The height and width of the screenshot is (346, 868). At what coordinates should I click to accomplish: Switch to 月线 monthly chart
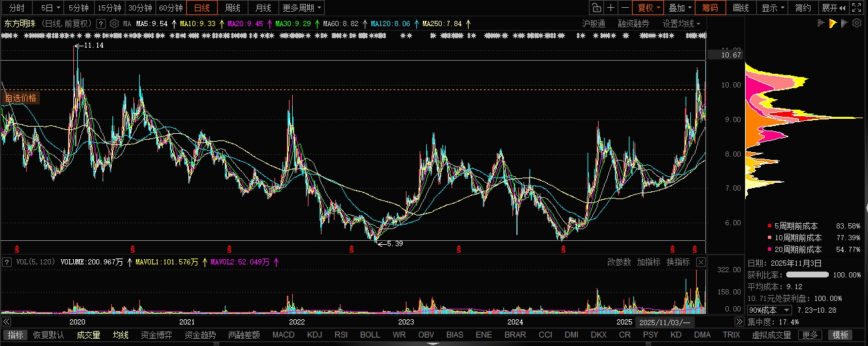[x=263, y=8]
